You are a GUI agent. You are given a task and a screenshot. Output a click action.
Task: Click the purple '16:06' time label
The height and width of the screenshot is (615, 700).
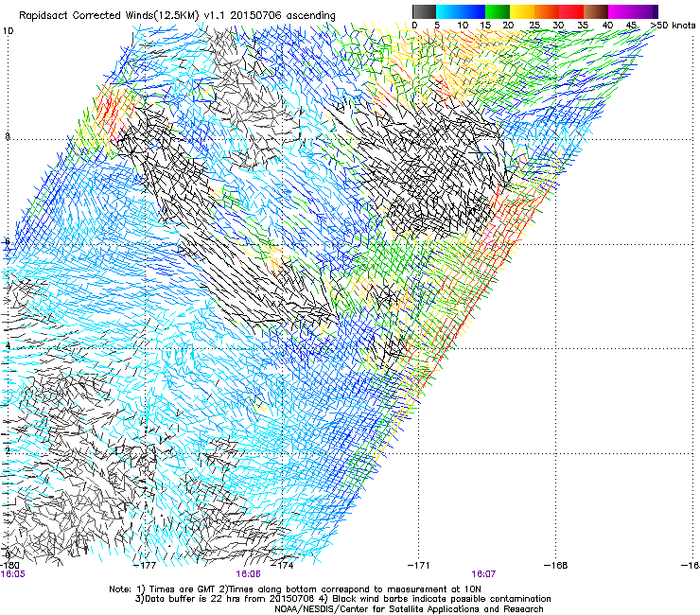[248, 574]
